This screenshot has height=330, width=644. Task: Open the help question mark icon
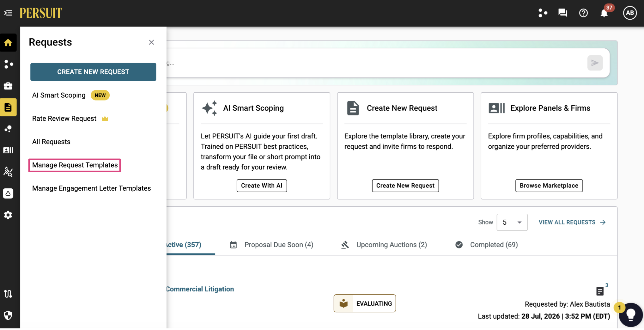583,13
